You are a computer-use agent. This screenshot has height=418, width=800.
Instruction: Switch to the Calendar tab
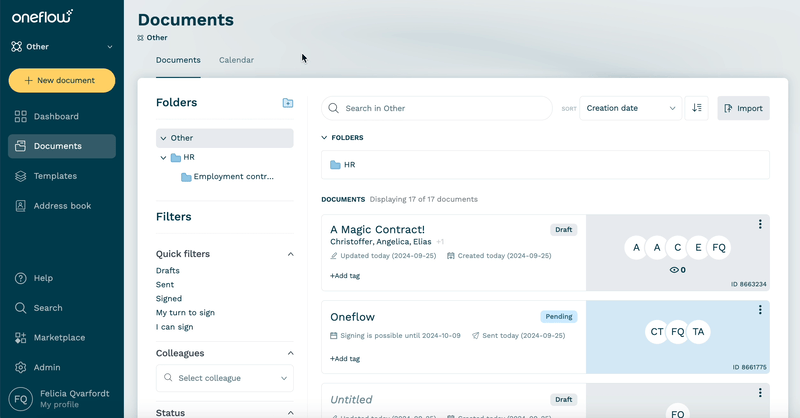pos(236,60)
